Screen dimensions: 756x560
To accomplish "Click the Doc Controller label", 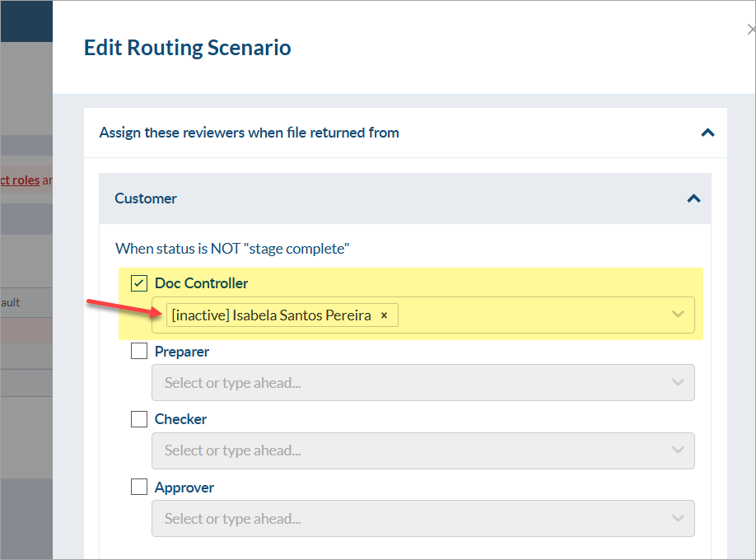I will coord(201,283).
